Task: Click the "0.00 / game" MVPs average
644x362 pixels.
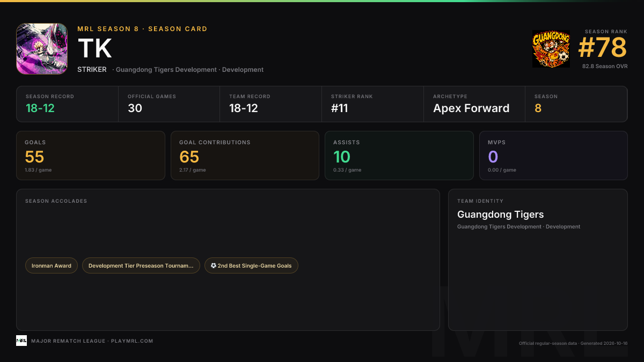Action: [502, 170]
